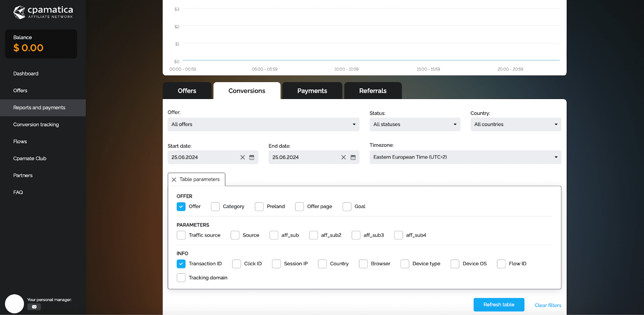Clear the Start date with X icon
Screen dimensions: 644x315
243,157
